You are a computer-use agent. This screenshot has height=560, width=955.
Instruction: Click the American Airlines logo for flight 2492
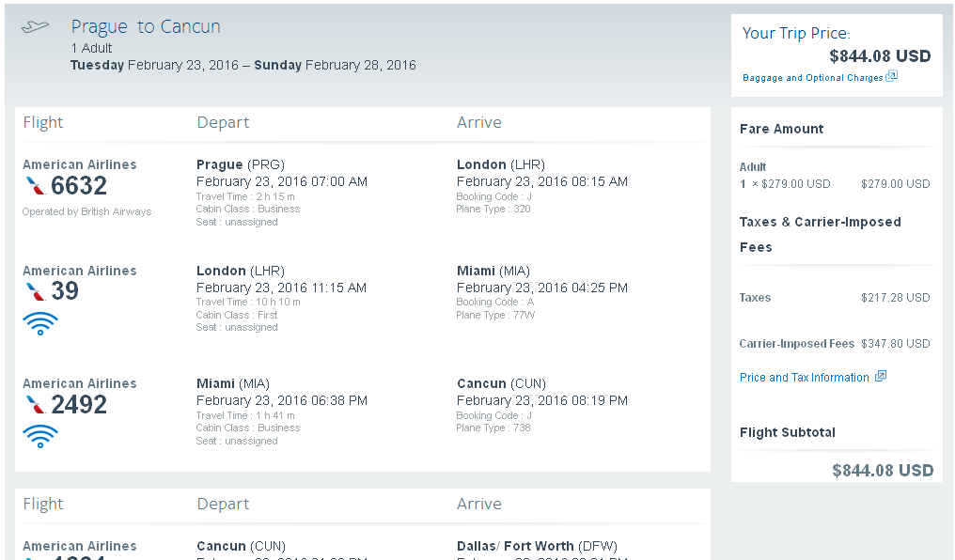[36, 405]
